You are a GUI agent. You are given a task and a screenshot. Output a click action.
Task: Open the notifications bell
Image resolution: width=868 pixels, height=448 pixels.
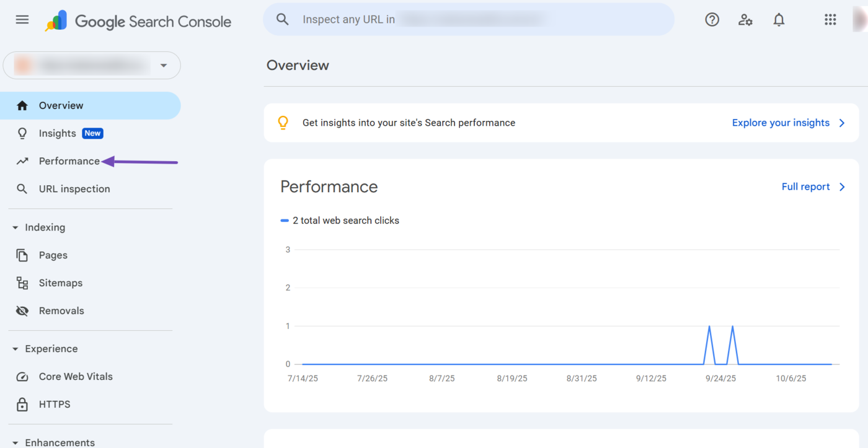[779, 20]
